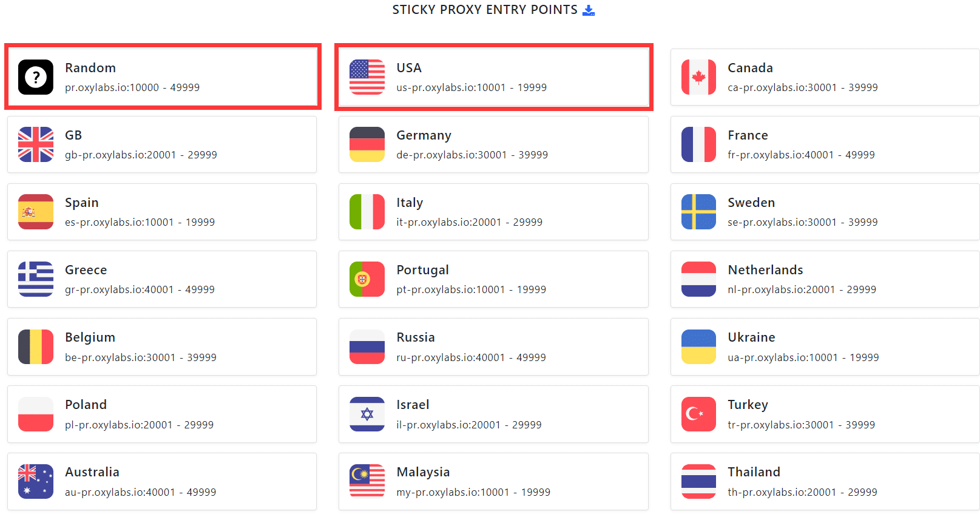Click the Thailand flag icon
The image size is (980, 517).
[698, 481]
